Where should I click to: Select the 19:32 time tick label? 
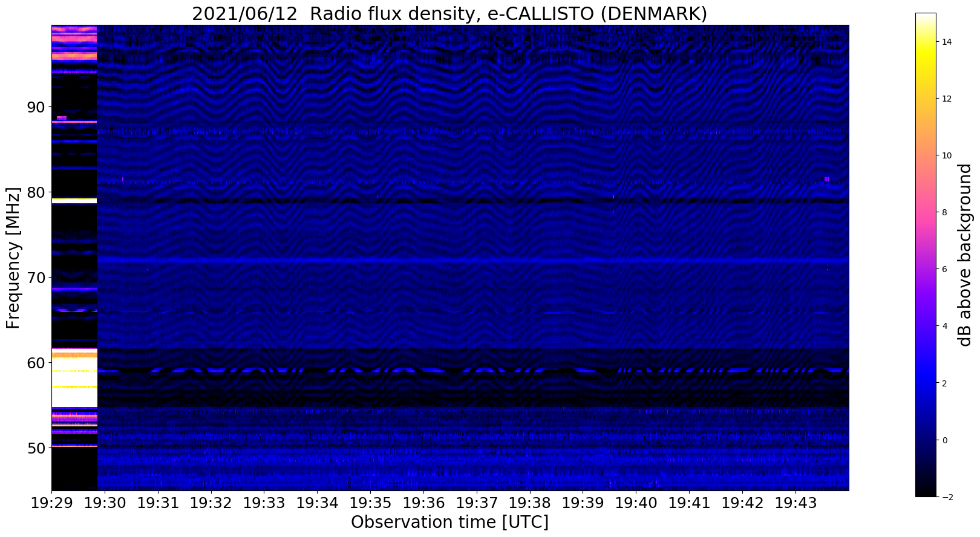coord(211,503)
